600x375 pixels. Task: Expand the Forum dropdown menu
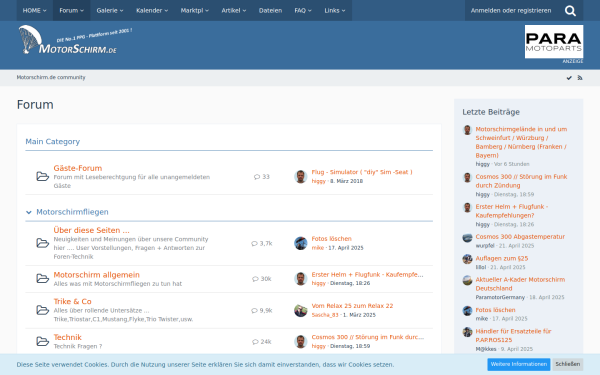point(72,10)
